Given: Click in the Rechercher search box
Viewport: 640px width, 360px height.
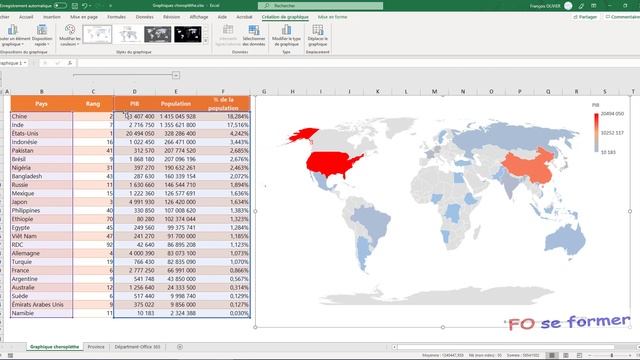Looking at the screenshot, I should coord(320,6).
